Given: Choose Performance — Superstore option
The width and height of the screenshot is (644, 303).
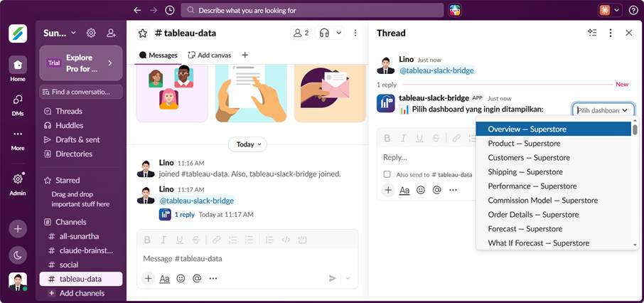Looking at the screenshot, I should coord(553,186).
